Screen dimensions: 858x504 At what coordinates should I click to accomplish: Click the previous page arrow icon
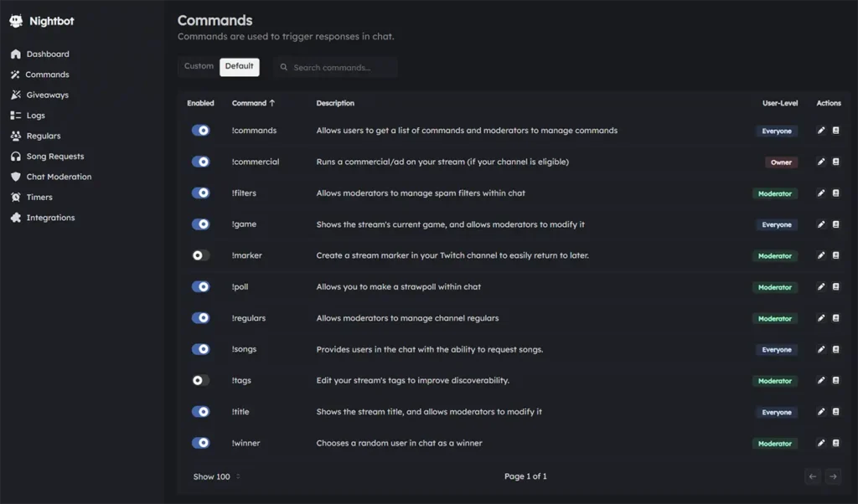tap(812, 476)
